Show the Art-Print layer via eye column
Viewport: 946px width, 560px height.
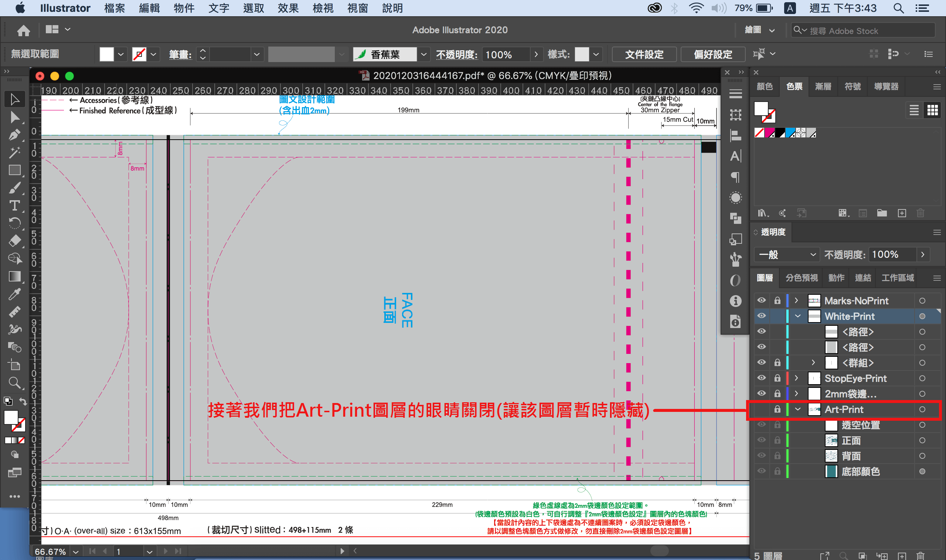(x=761, y=409)
